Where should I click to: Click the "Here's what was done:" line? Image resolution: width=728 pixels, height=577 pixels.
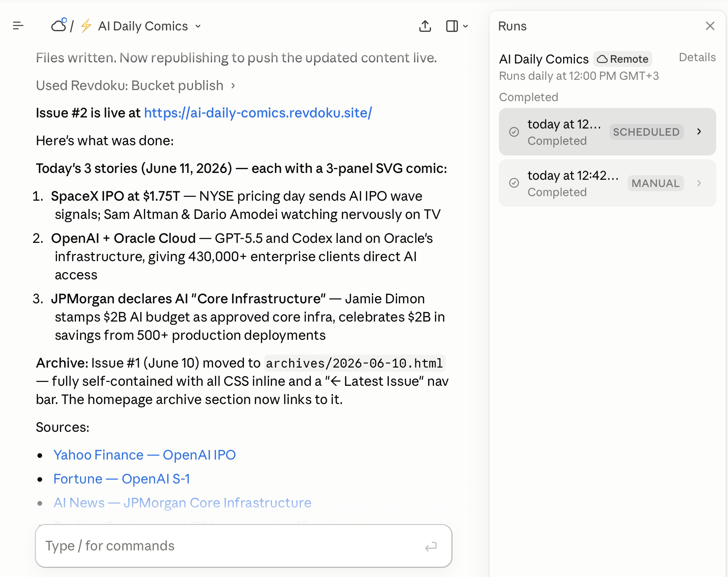105,141
